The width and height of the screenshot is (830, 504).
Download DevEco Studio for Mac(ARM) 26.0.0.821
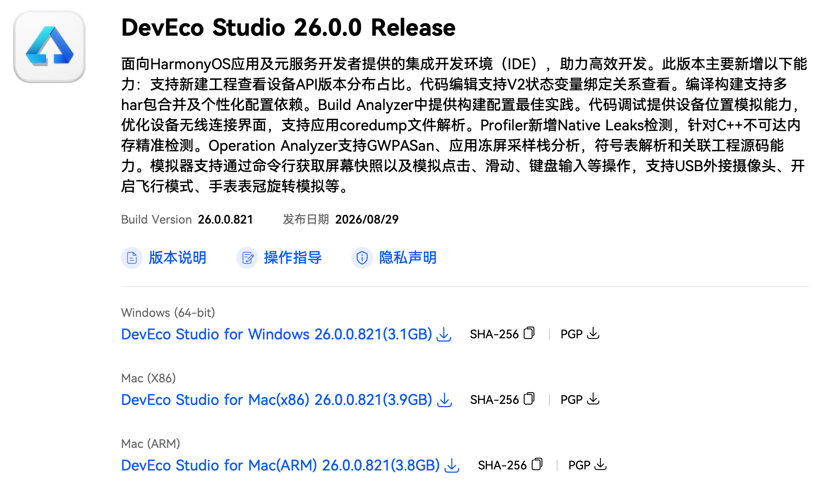pyautogui.click(x=281, y=465)
